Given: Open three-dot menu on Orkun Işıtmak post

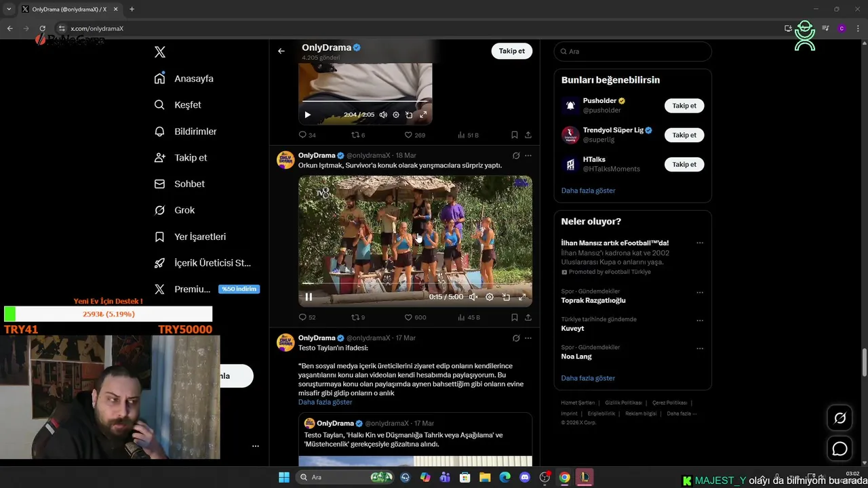Looking at the screenshot, I should tap(528, 156).
